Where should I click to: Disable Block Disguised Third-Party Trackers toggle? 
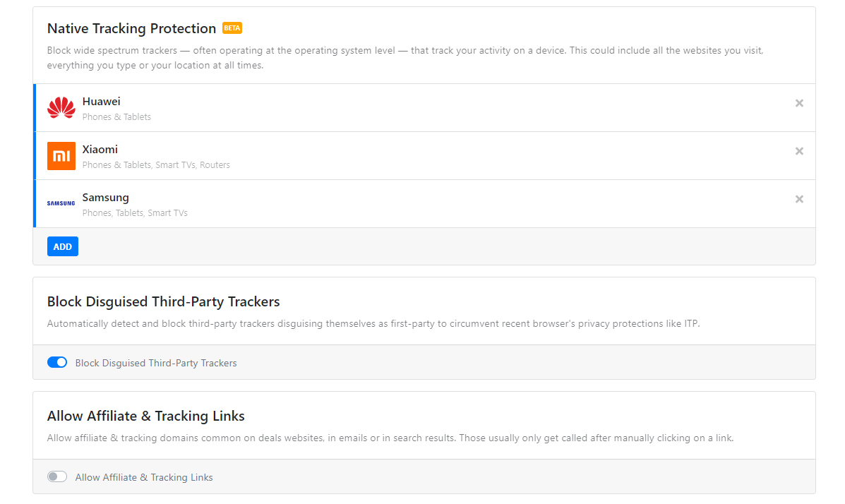(x=57, y=363)
